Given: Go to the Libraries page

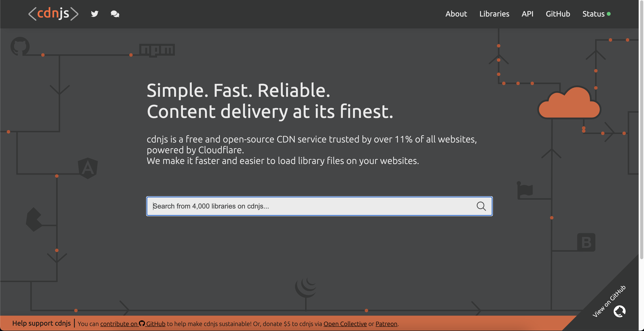Looking at the screenshot, I should 494,14.
